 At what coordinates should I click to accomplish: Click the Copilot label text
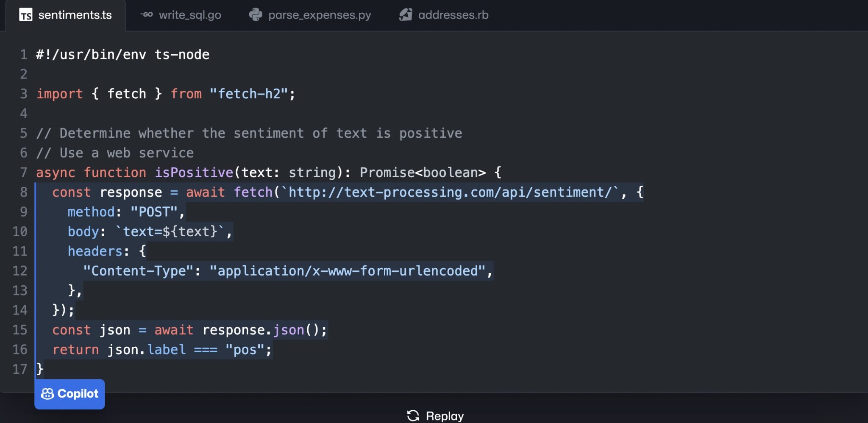[78, 394]
